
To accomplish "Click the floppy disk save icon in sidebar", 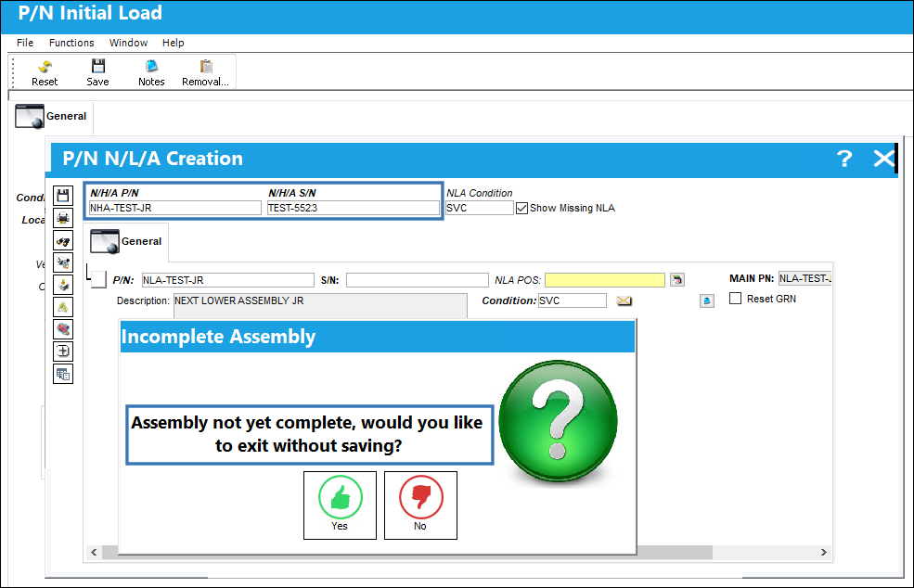I will (x=63, y=196).
